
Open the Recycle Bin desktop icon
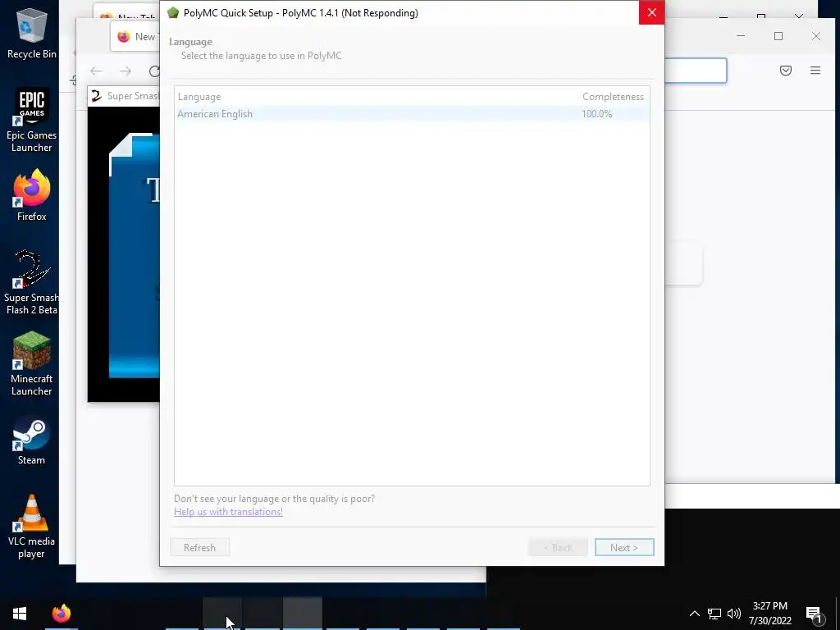coord(32,33)
